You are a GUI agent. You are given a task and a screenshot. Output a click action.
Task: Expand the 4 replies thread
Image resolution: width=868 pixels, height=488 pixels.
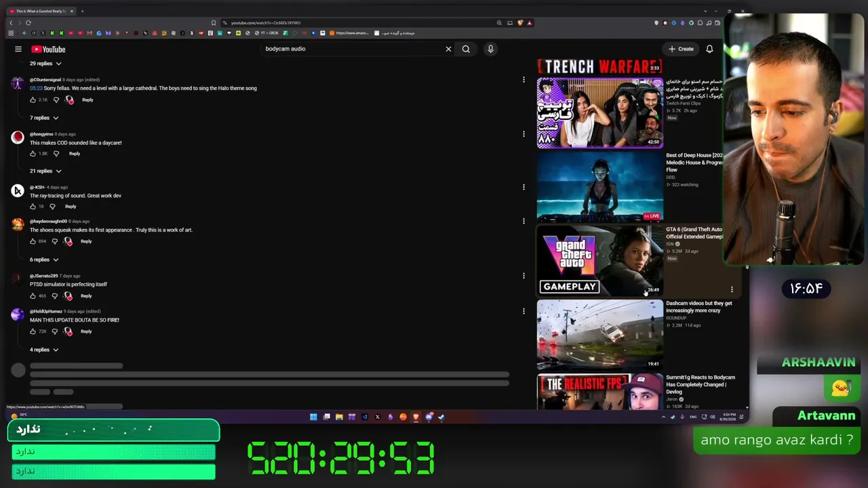coord(44,350)
